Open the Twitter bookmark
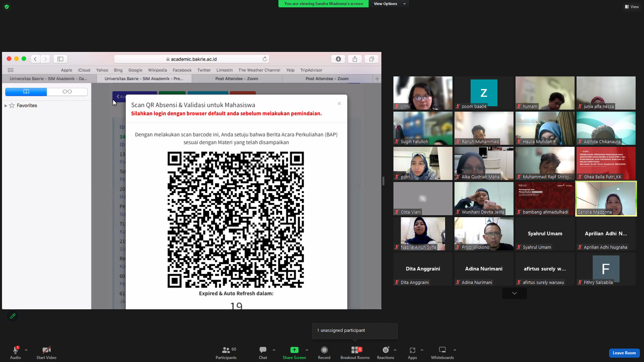This screenshot has height=362, width=644. tap(204, 70)
